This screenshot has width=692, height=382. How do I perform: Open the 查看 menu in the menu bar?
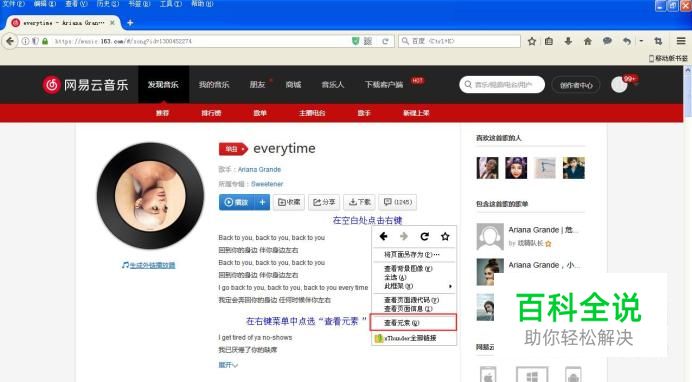click(76, 4)
